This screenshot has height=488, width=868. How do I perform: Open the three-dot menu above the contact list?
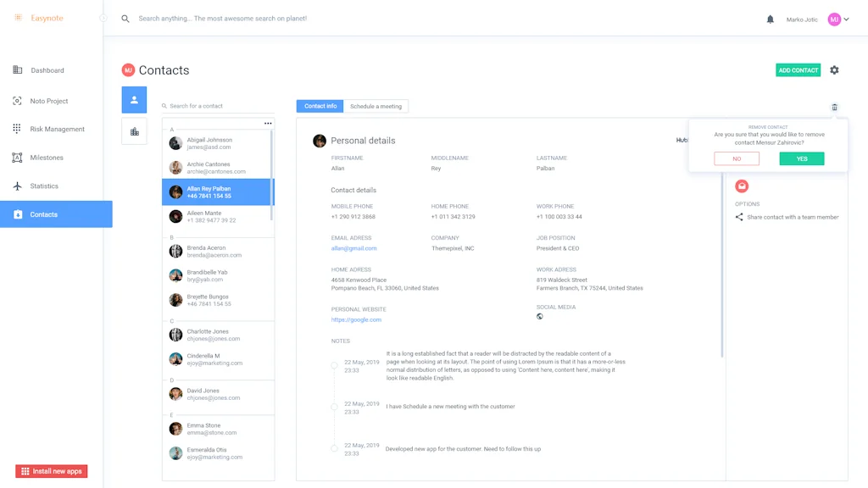tap(268, 123)
